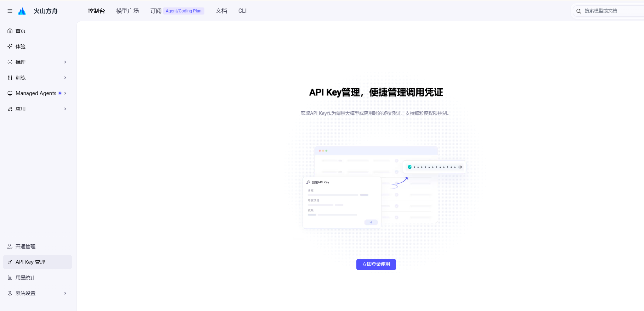
Task: Open the 文档 top tab
Action: (x=221, y=11)
